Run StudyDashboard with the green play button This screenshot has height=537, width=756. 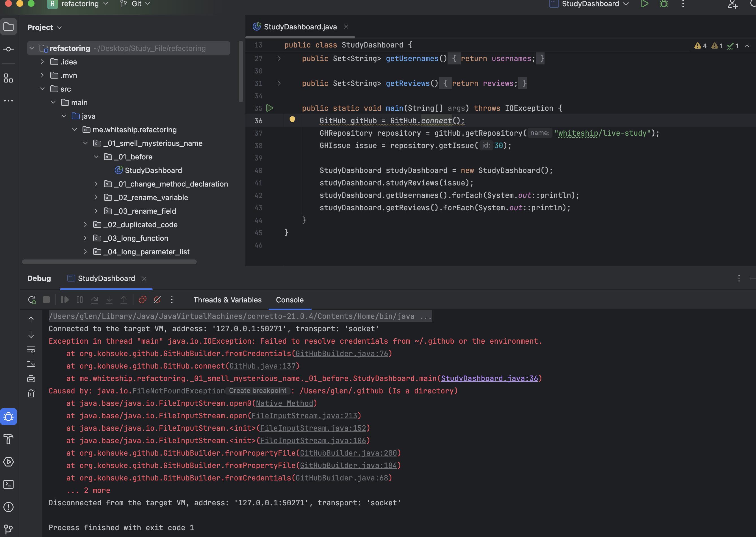[x=644, y=4]
